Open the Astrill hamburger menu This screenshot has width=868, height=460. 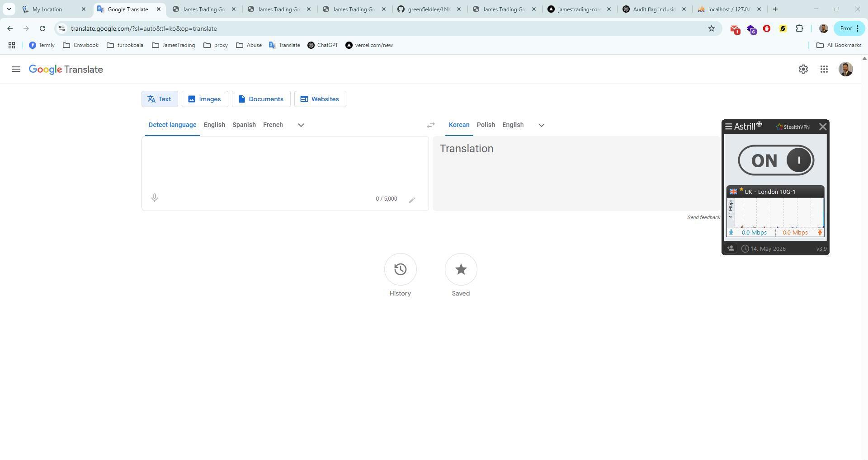point(728,127)
